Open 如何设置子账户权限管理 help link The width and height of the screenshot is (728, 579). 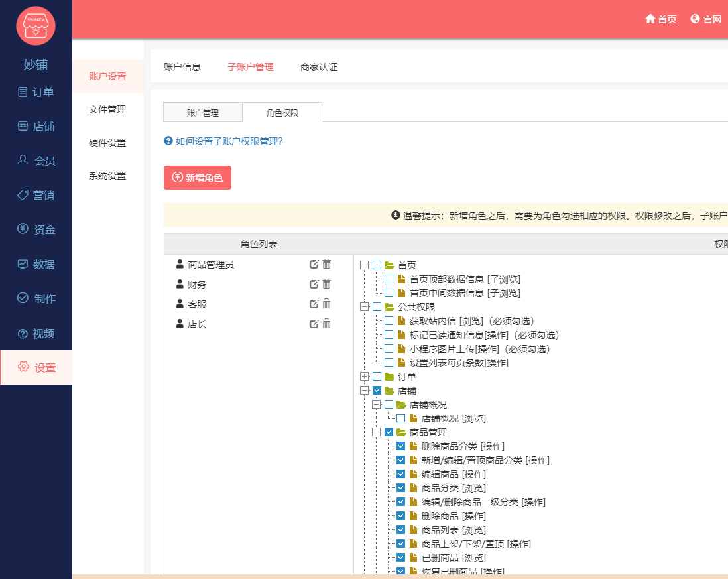point(229,141)
